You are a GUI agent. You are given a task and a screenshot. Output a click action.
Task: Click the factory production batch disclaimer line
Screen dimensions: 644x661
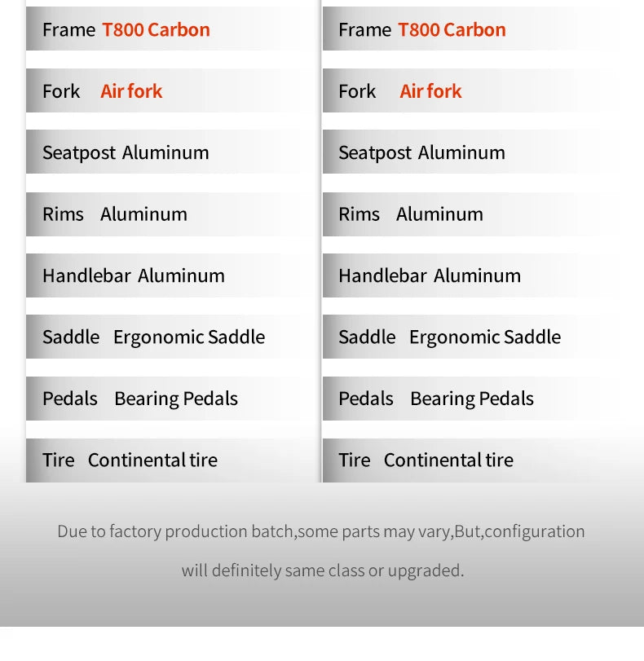click(x=321, y=531)
